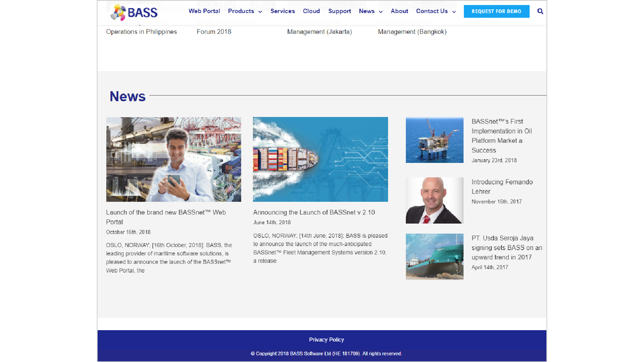The height and width of the screenshot is (362, 644).
Task: Click the Cloud navigation item
Action: tap(311, 11)
